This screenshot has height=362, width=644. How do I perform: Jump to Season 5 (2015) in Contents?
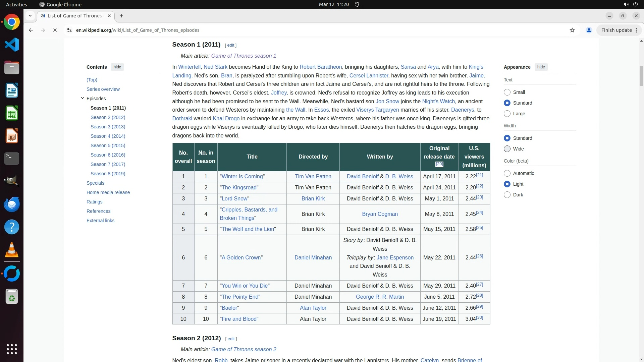click(x=108, y=145)
